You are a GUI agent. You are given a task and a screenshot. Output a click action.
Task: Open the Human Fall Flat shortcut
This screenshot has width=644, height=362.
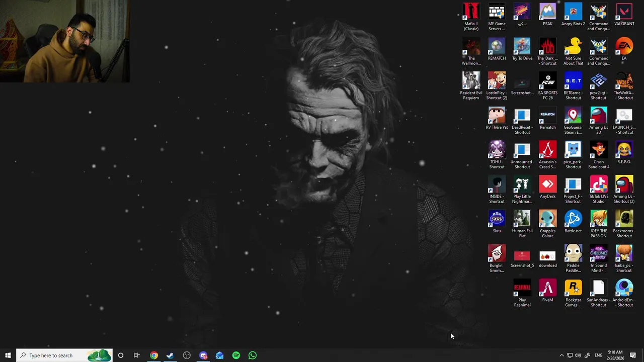[x=522, y=224]
